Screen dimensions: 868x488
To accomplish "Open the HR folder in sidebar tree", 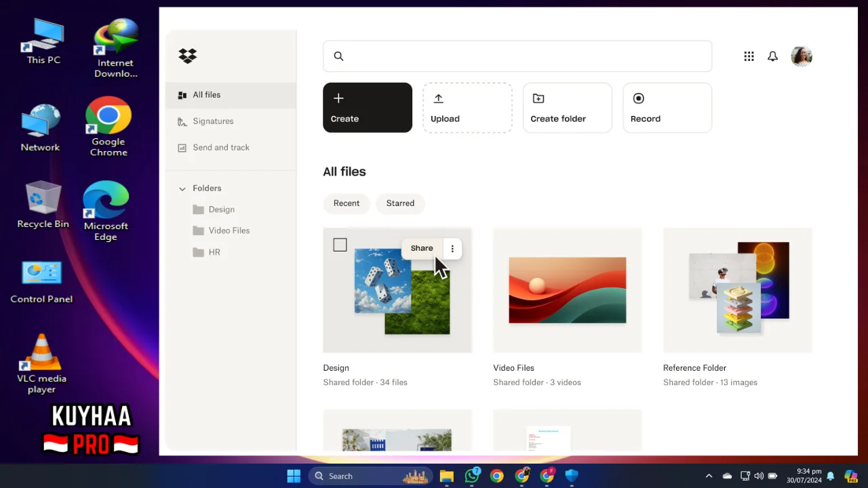I will coord(206,252).
